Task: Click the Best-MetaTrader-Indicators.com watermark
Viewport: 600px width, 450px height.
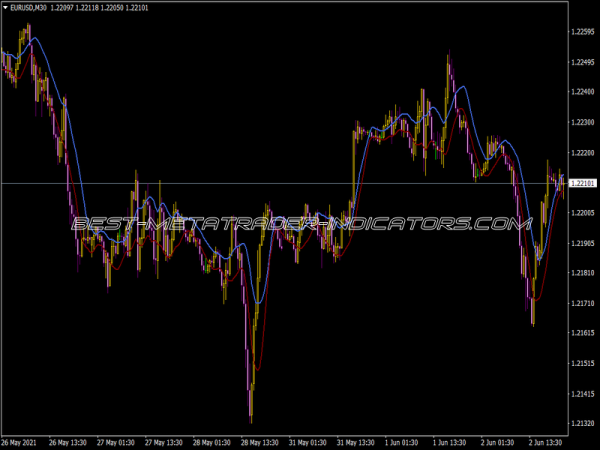Action: click(300, 224)
